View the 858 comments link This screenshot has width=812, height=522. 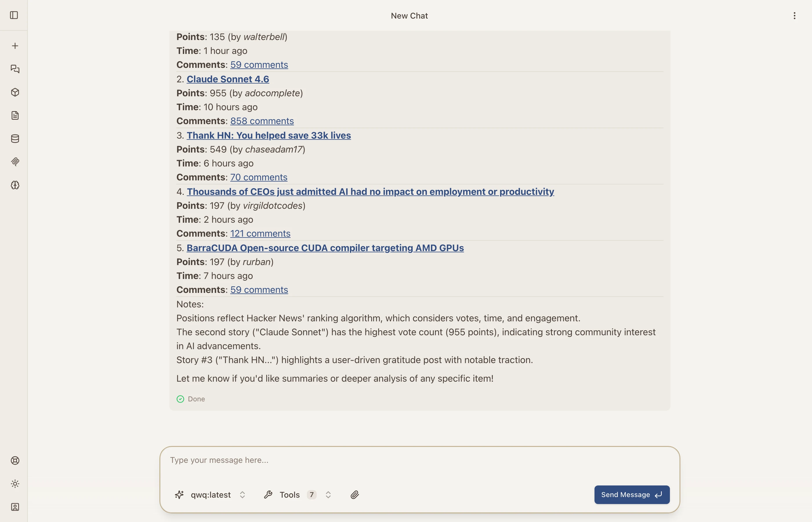262,121
